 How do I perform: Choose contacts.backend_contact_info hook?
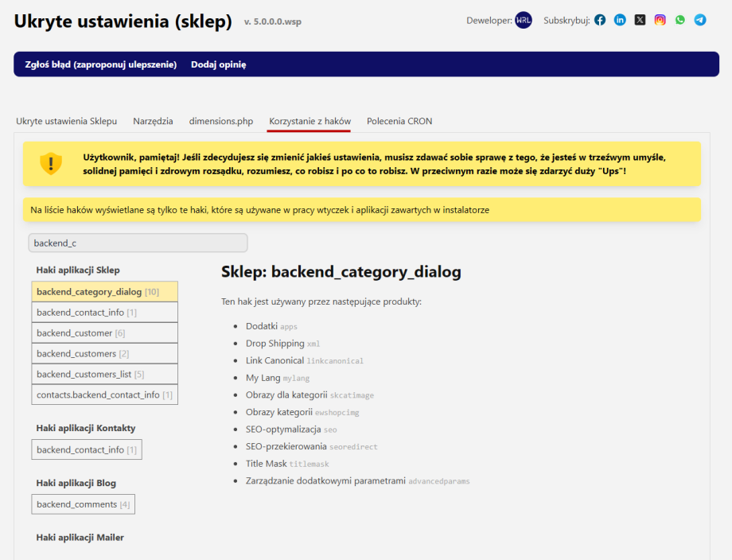pyautogui.click(x=104, y=395)
